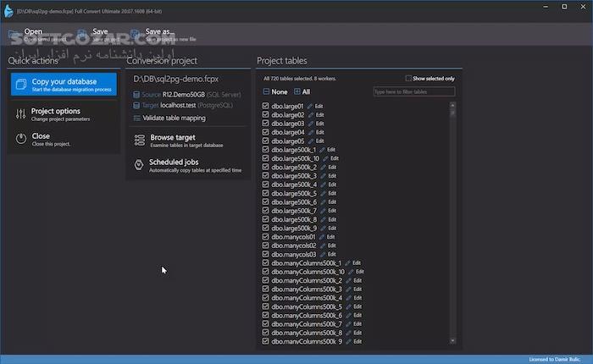Click the All select plus icon
Viewport: 593px width, 364px height.
click(297, 92)
